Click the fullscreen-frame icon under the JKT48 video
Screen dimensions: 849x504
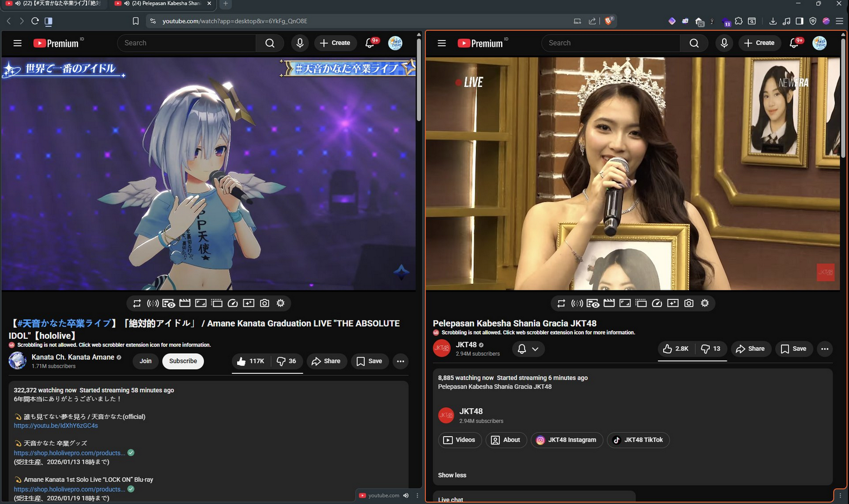pyautogui.click(x=625, y=303)
